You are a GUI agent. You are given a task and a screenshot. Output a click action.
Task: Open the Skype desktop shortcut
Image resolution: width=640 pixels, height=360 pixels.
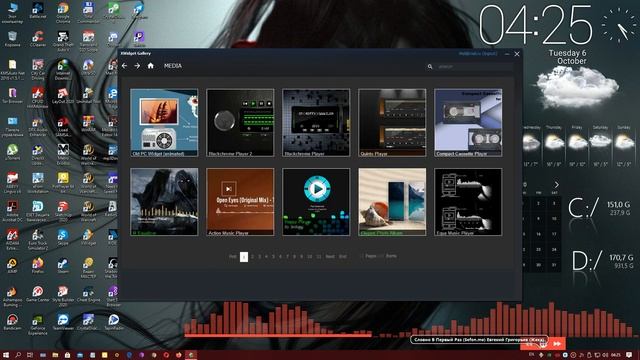point(63,237)
